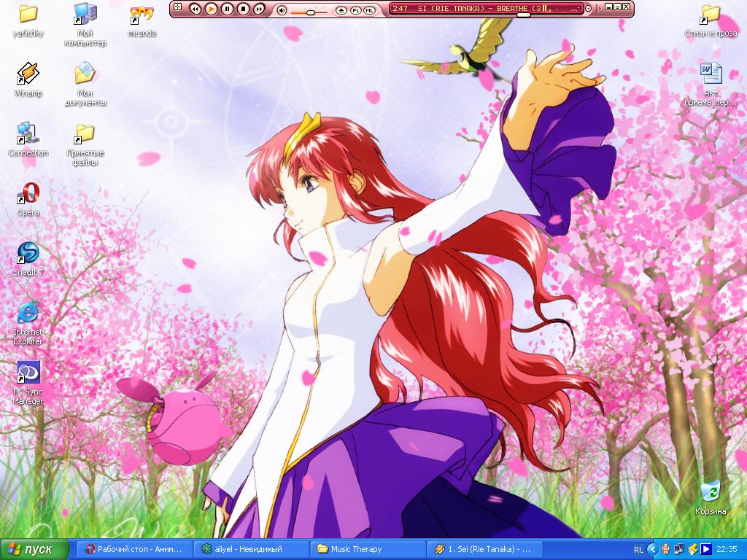Open the PC Sync Manager shortcut
747x560 pixels.
coord(28,383)
